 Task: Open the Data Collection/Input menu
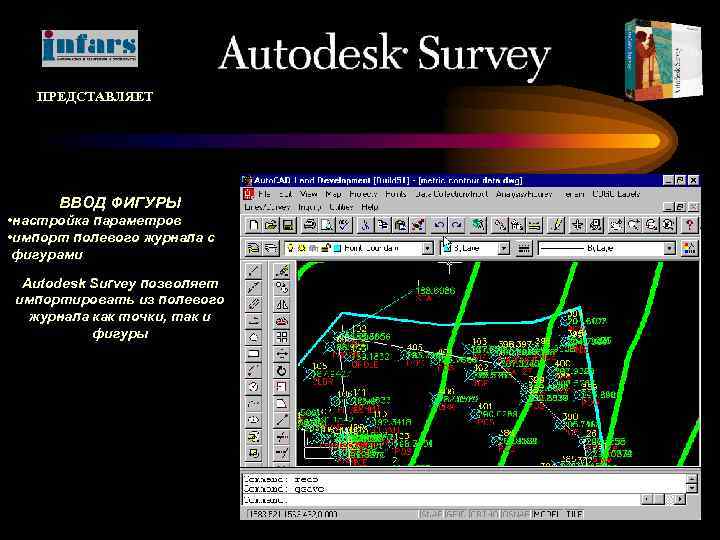click(x=451, y=194)
